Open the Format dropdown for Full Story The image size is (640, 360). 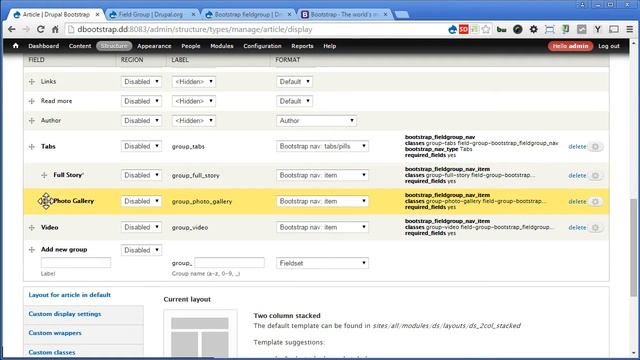[x=322, y=175]
